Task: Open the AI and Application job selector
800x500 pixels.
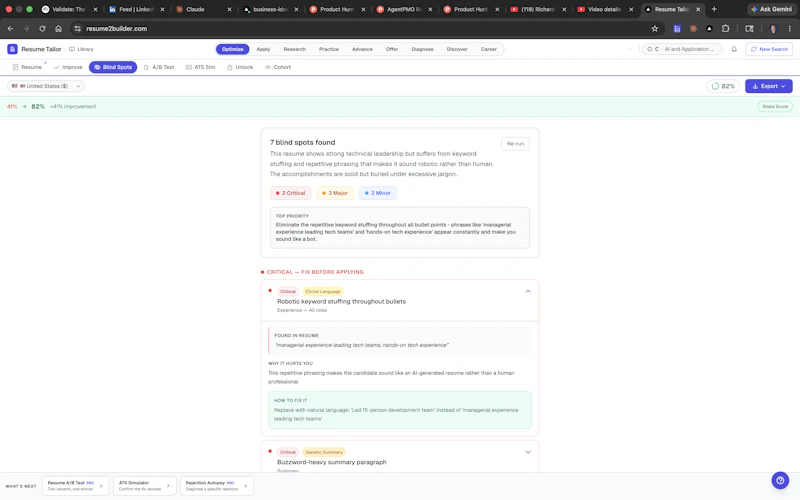Action: point(682,49)
